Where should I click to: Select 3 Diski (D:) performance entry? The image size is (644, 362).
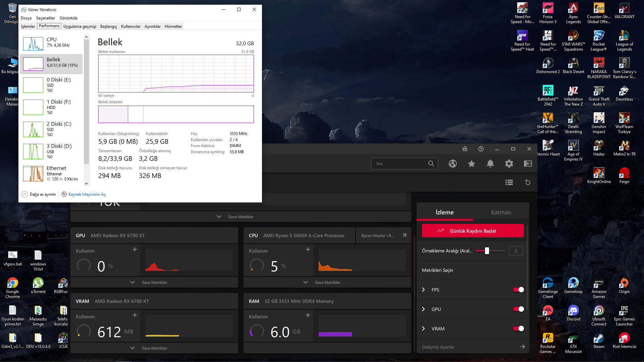click(51, 151)
